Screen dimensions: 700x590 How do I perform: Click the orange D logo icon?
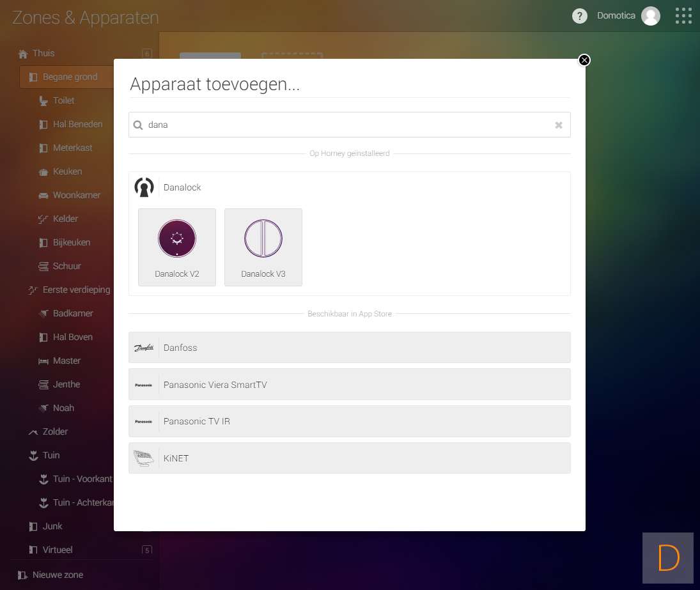coord(668,557)
